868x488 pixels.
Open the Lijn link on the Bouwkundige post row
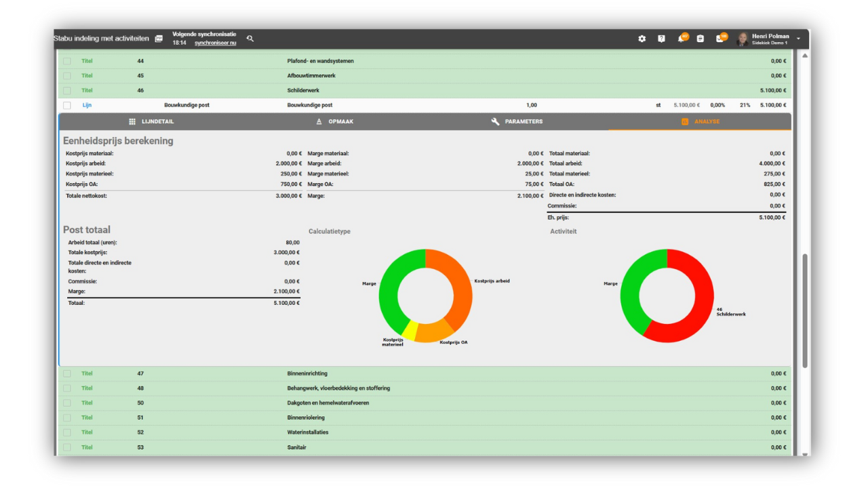[x=87, y=105]
